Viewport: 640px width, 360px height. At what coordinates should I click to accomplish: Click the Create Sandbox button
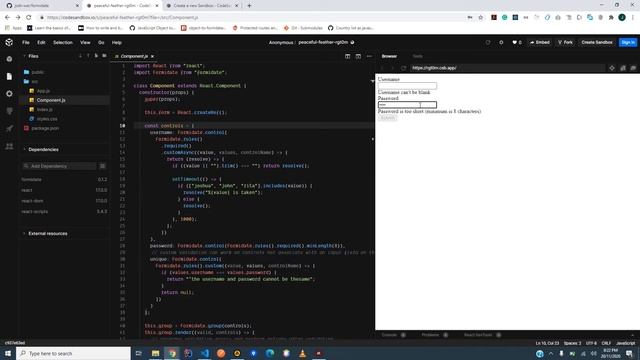(597, 42)
